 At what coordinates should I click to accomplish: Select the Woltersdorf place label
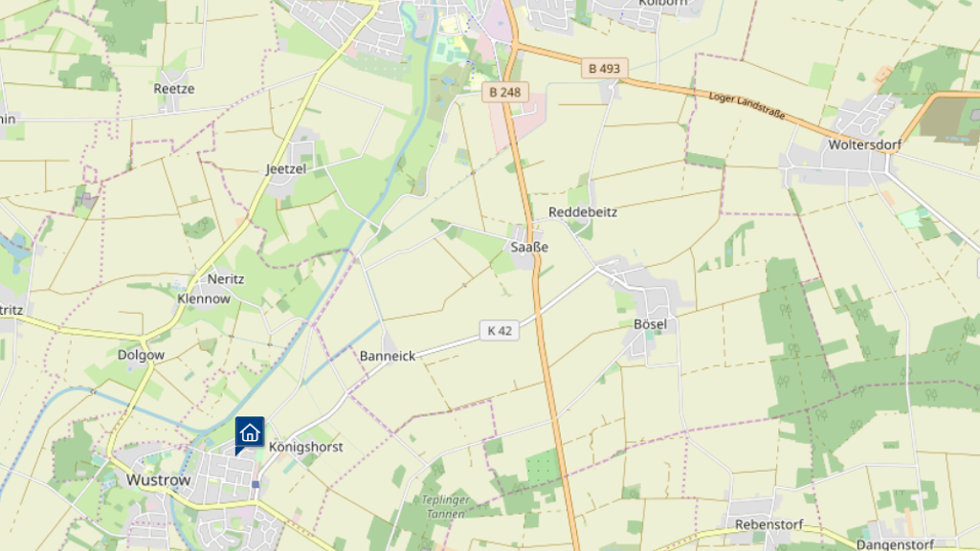click(865, 145)
